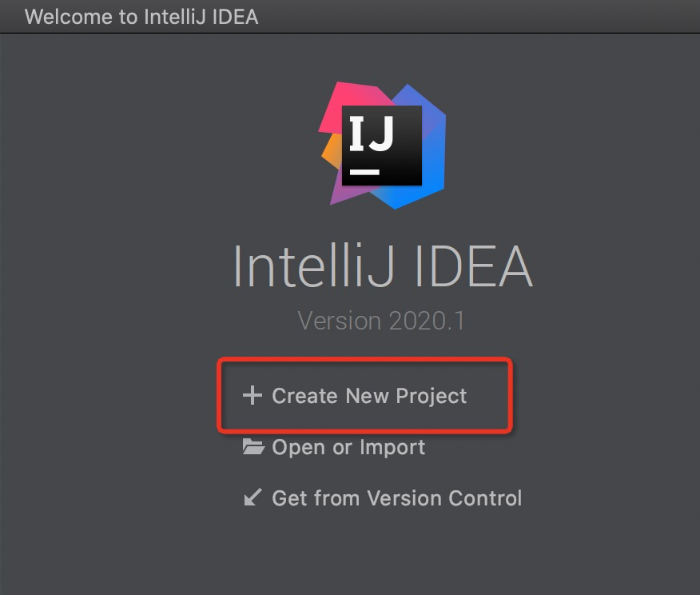The width and height of the screenshot is (700, 595).
Task: Click the white IJ letters in the logo
Action: (372, 134)
